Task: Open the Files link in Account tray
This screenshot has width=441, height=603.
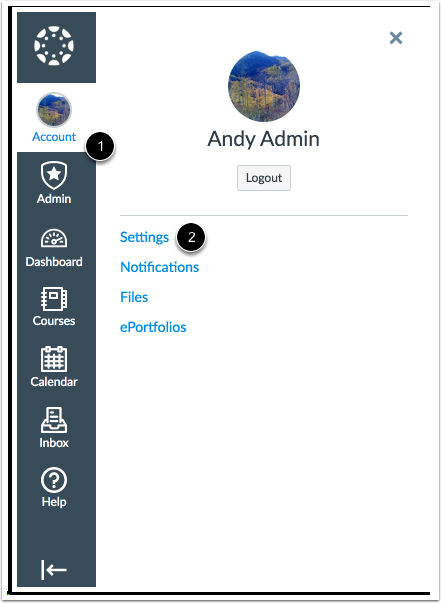Action: pyautogui.click(x=134, y=297)
